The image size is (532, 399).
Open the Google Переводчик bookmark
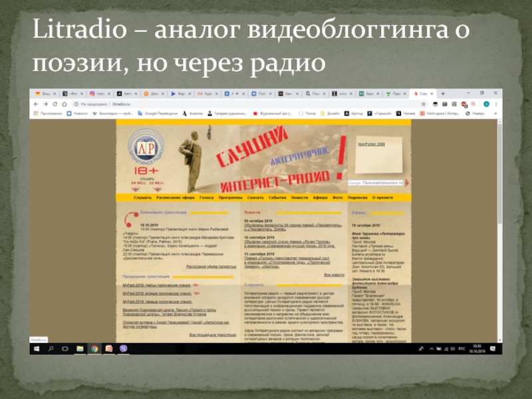(x=158, y=114)
